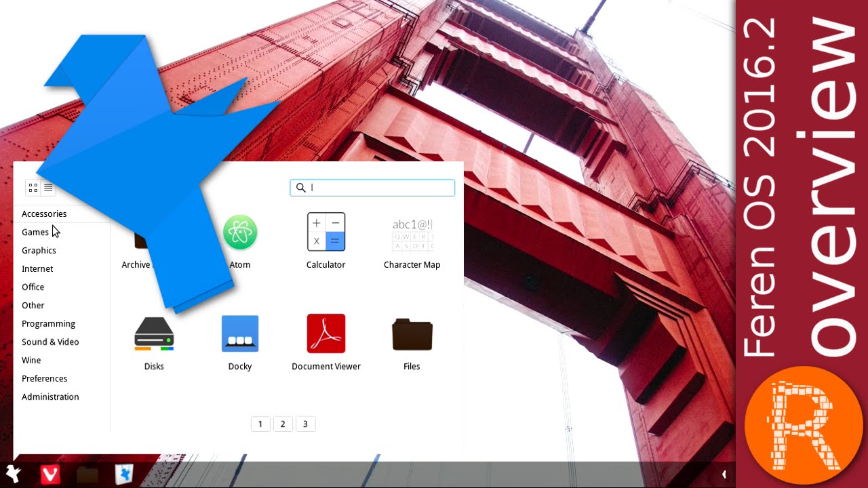Expand the system tray arrow
The height and width of the screenshot is (488, 868).
(x=724, y=474)
